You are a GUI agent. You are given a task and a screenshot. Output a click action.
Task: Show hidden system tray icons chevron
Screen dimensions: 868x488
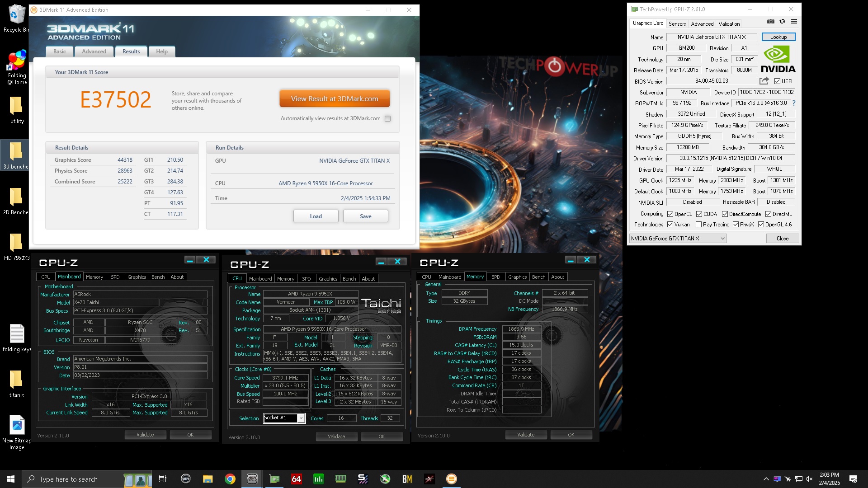(766, 479)
